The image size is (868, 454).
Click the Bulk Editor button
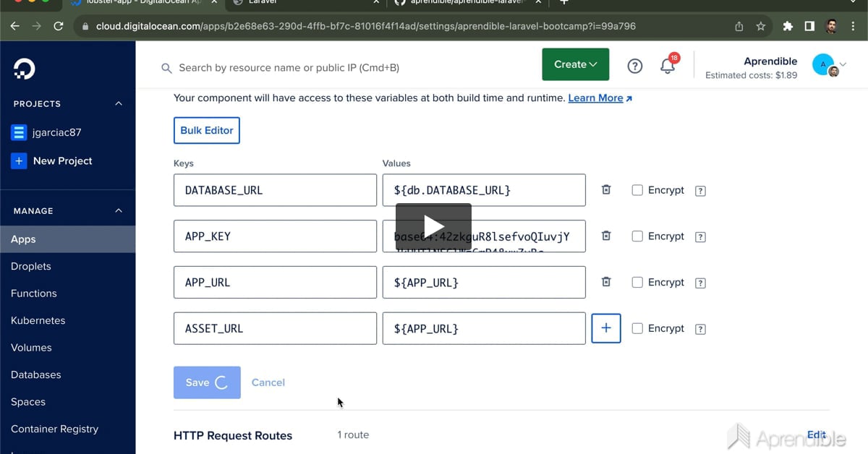pos(207,130)
